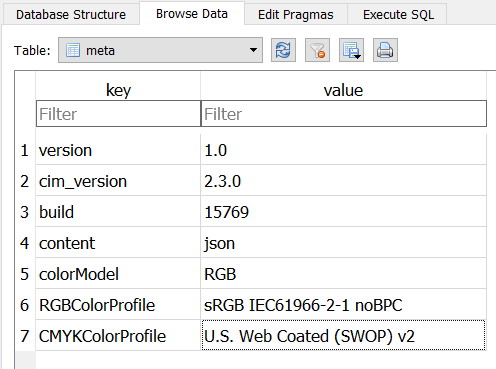Image resolution: width=496 pixels, height=369 pixels.
Task: Select the sRGB IEC61966-2-1 noBPC cell
Action: [x=343, y=304]
